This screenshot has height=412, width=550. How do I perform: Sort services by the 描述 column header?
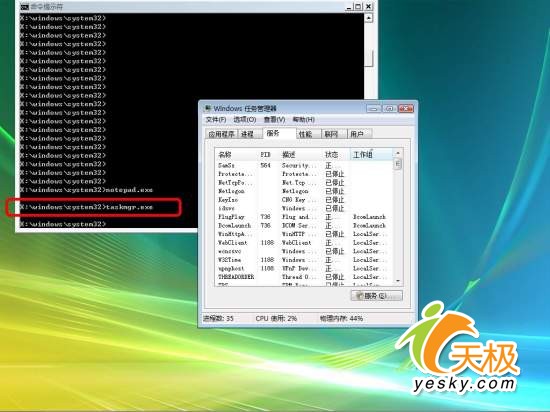click(x=301, y=155)
